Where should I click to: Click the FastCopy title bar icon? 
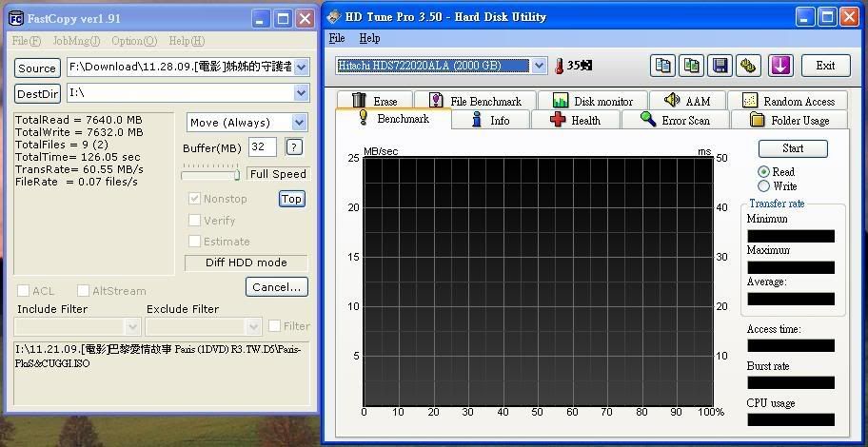coord(16,19)
